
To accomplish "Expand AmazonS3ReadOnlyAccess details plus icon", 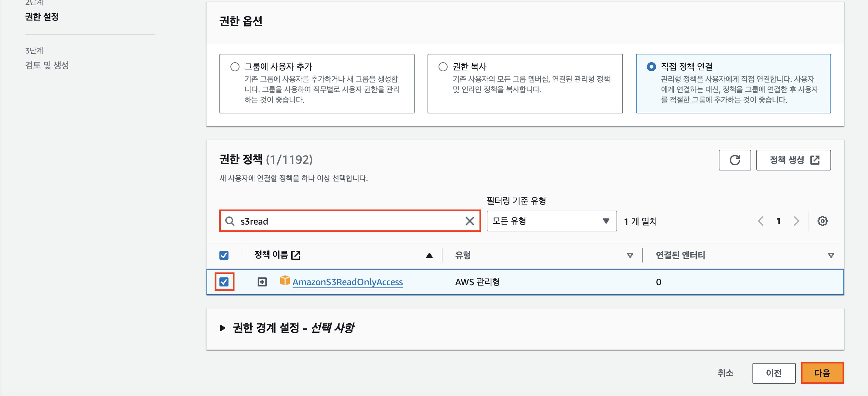I will 262,282.
